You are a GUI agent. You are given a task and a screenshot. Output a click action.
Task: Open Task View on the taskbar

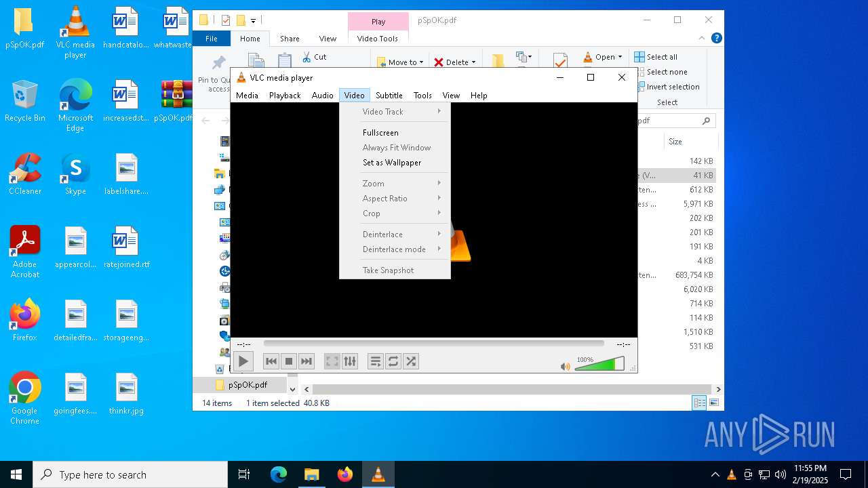(244, 474)
